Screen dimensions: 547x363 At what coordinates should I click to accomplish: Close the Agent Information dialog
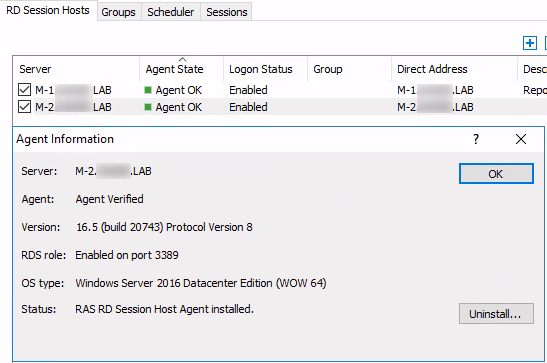(521, 139)
